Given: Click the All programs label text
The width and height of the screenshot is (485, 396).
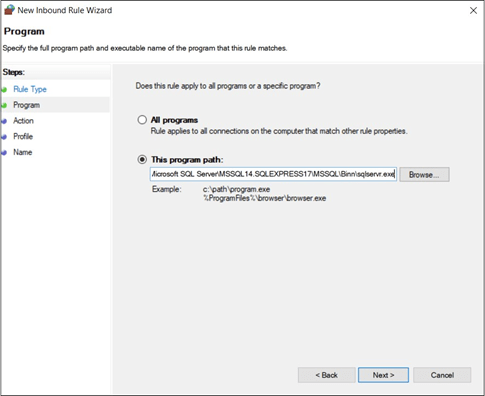Looking at the screenshot, I should [x=174, y=120].
